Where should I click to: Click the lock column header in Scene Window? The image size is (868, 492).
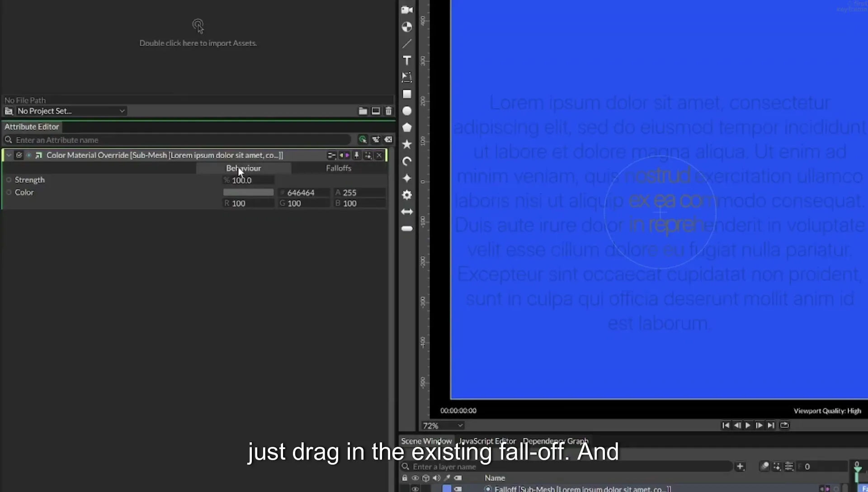[x=405, y=478]
